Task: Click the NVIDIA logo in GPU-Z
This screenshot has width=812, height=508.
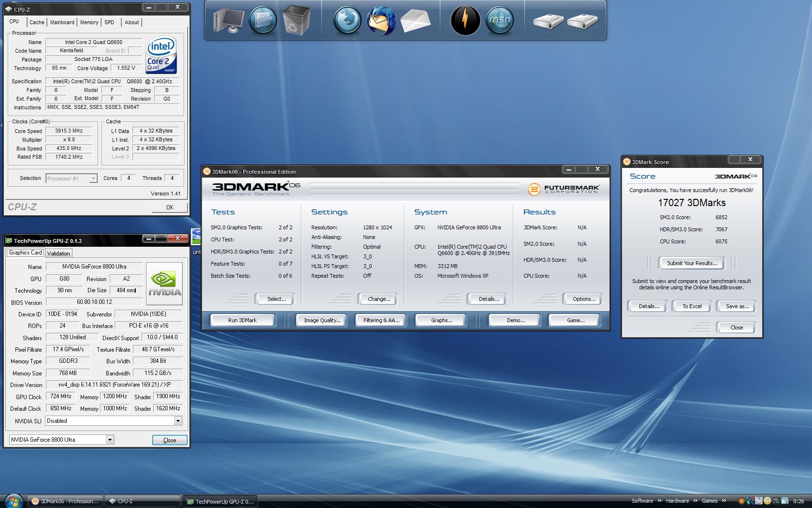Action: point(164,284)
